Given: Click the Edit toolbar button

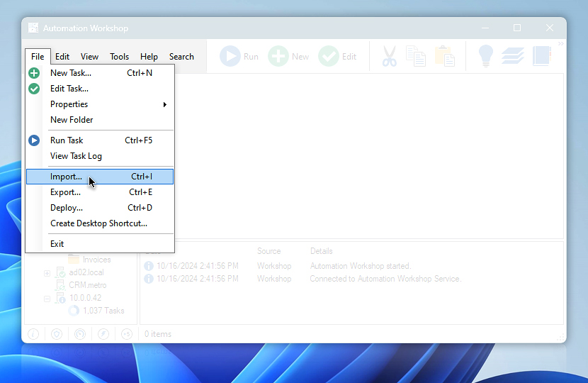Looking at the screenshot, I should (x=337, y=56).
